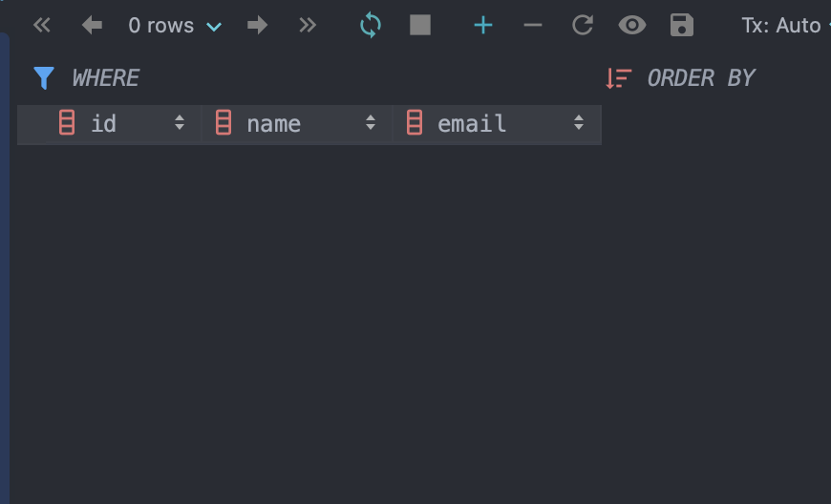Image resolution: width=831 pixels, height=504 pixels.
Task: Toggle sort arrows on the name column
Action: coord(371,124)
